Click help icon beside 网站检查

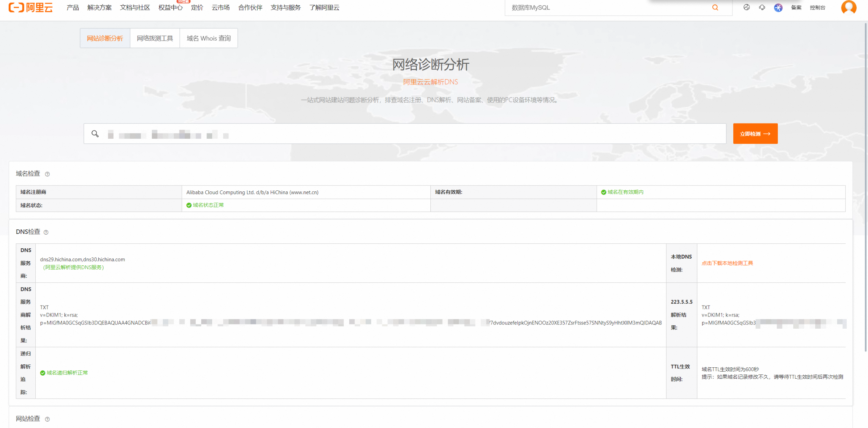pos(47,419)
